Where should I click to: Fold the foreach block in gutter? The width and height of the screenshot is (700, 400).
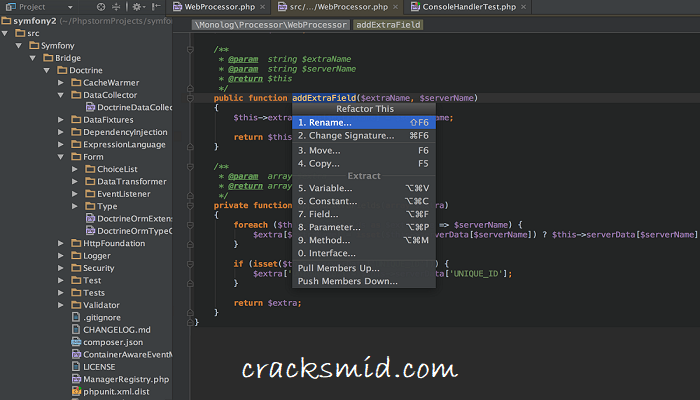190,225
